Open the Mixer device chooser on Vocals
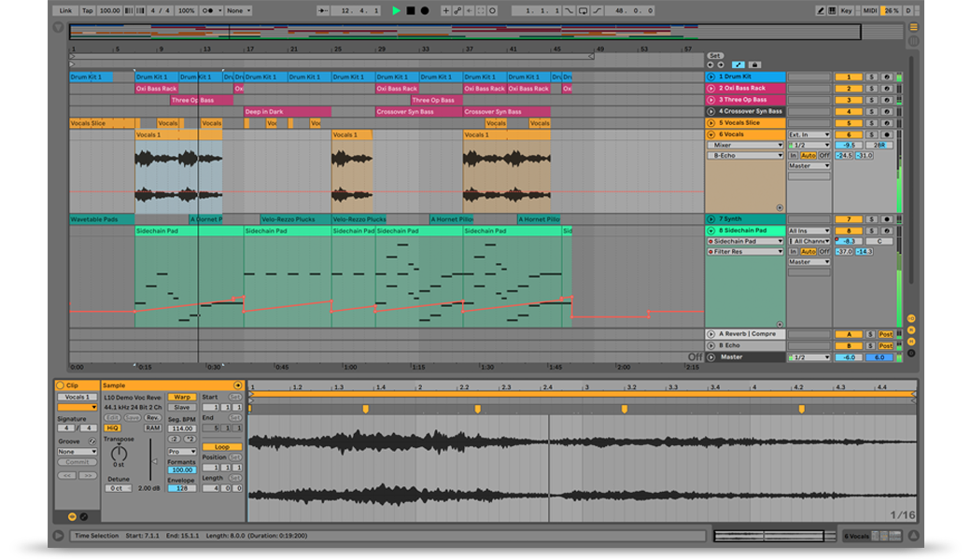The width and height of the screenshot is (971, 560). [746, 145]
